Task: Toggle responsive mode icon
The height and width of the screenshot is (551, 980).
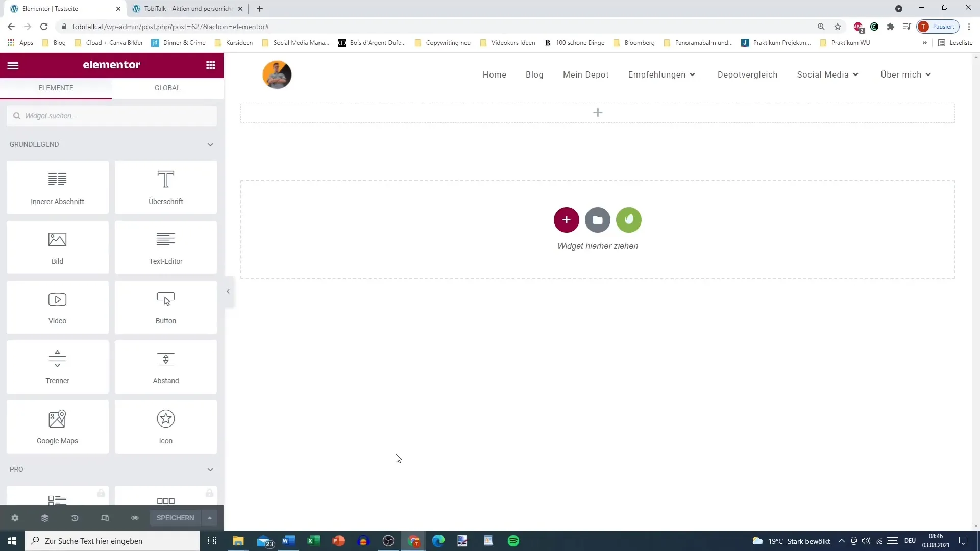Action: click(105, 518)
